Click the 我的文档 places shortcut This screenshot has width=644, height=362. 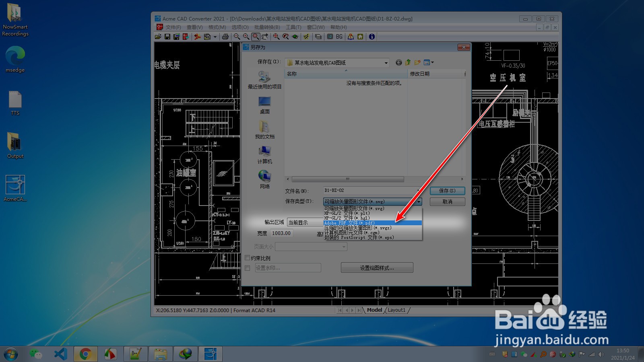(264, 130)
